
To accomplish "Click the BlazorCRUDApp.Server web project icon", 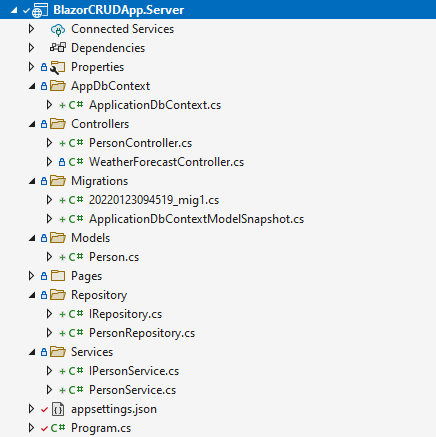I will tap(40, 10).
